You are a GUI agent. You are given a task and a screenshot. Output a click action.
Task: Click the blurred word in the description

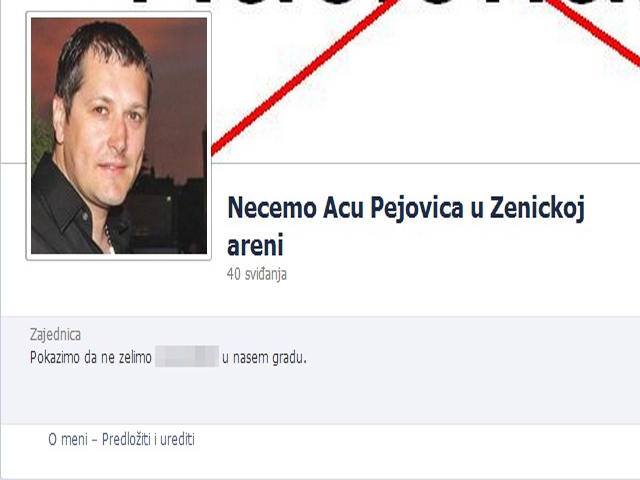click(x=187, y=356)
